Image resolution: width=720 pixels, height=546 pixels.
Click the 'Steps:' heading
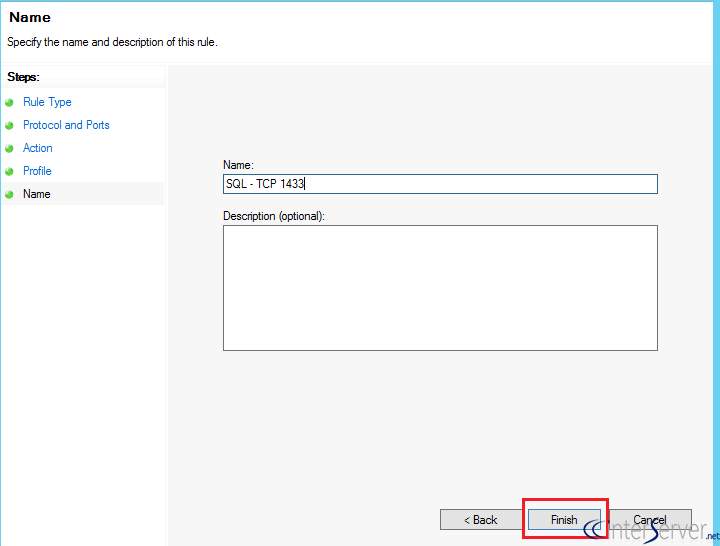23,77
